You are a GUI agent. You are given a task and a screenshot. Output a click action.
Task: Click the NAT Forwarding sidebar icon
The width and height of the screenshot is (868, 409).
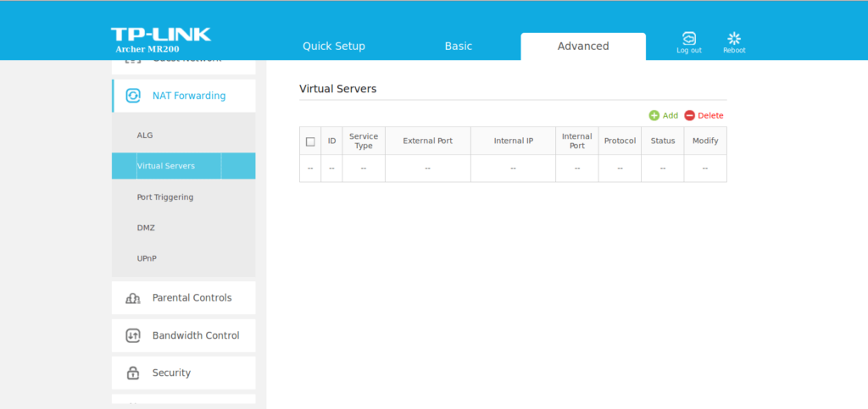point(133,96)
